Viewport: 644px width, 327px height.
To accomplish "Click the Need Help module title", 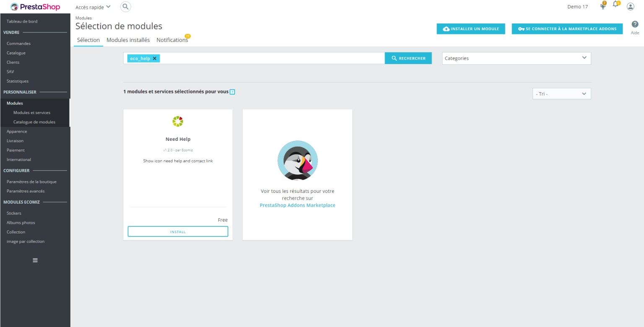I will pyautogui.click(x=178, y=139).
